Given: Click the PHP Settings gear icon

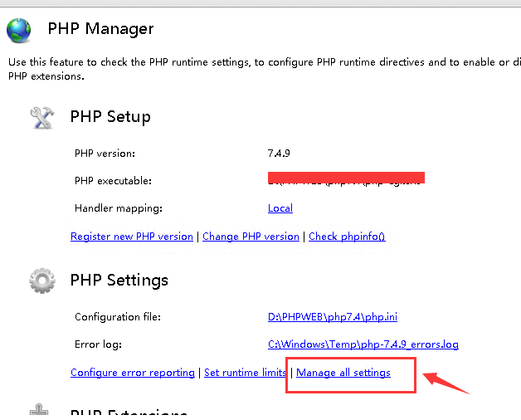Looking at the screenshot, I should [41, 281].
